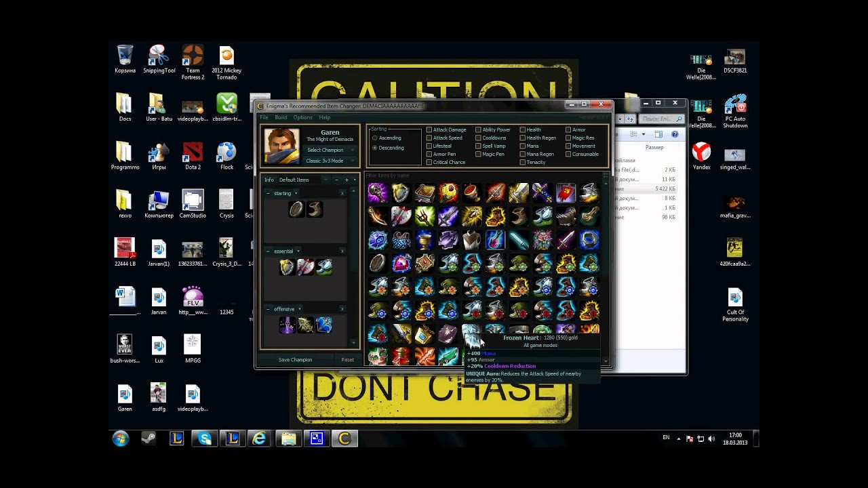868x488 pixels.
Task: Click the search field in Explorer window
Action: [662, 119]
